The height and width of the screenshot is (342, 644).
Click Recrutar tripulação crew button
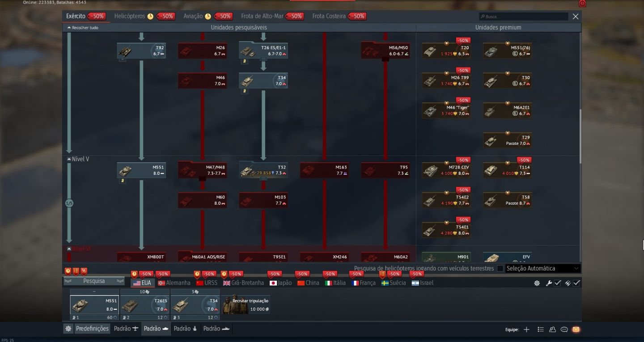pyautogui.click(x=246, y=304)
